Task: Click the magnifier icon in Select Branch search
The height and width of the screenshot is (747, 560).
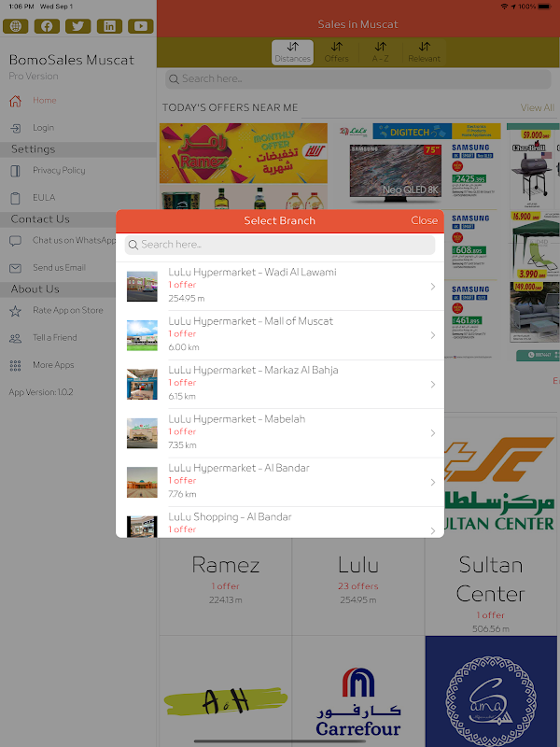Action: 133,245
